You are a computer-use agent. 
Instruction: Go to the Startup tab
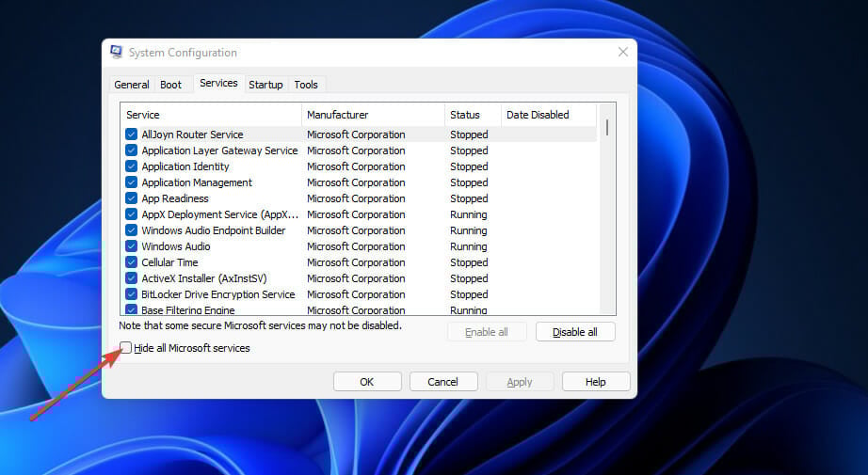pos(265,85)
